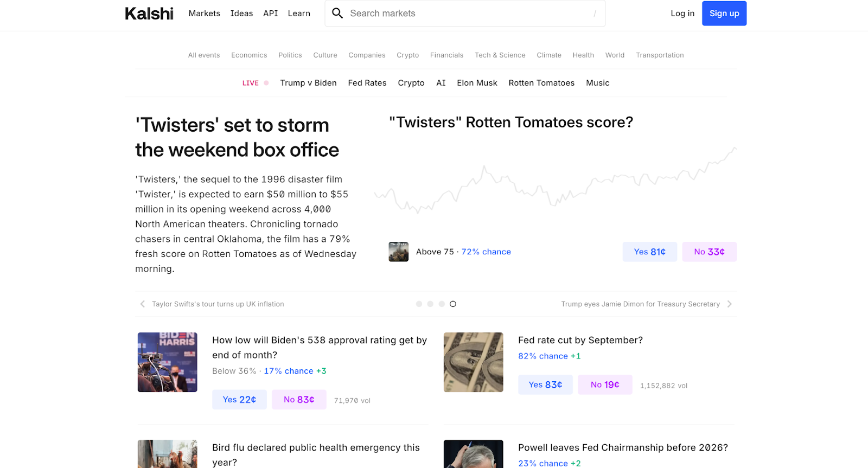Click 71,970 vol text
Image resolution: width=868 pixels, height=468 pixels.
tap(352, 401)
